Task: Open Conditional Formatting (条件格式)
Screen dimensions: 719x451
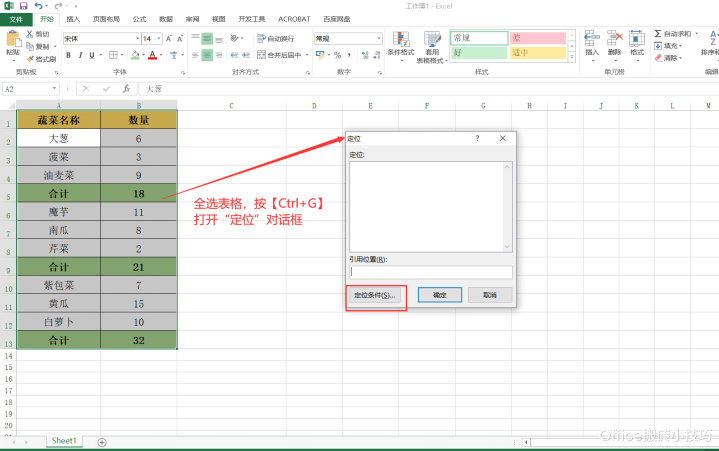Action: 401,46
